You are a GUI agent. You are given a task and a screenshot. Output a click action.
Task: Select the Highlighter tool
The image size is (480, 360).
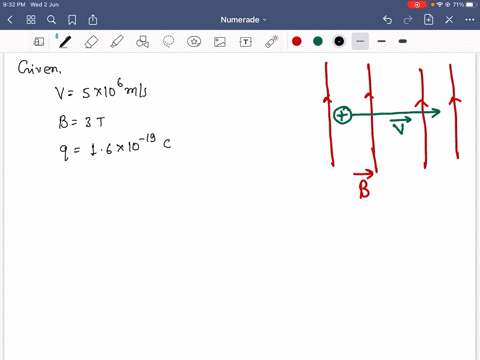(x=117, y=42)
